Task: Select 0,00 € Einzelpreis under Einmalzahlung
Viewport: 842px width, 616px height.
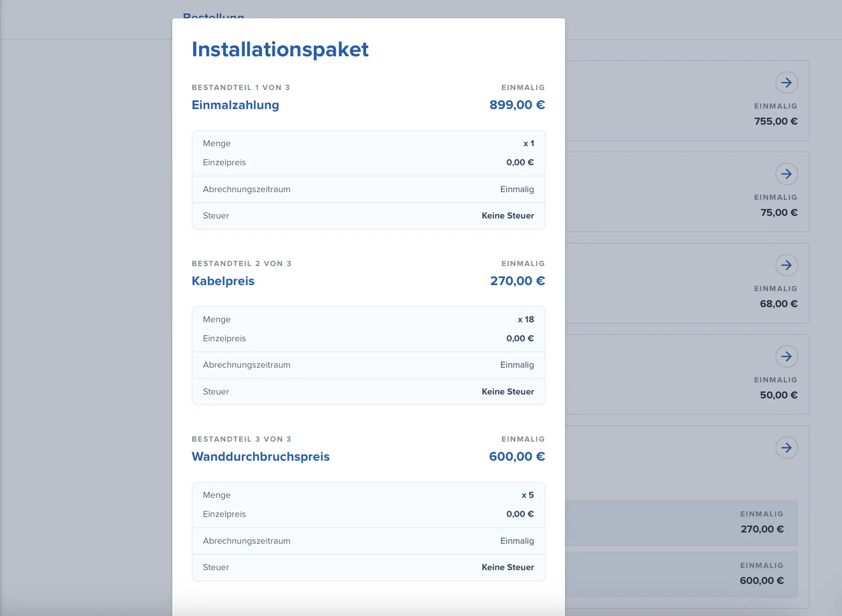Action: pos(520,163)
